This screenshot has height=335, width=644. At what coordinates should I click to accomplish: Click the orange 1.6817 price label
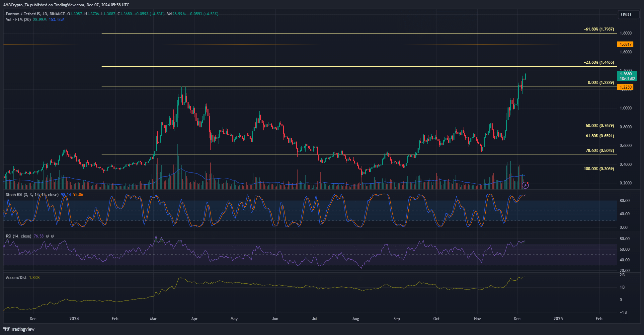pos(625,44)
